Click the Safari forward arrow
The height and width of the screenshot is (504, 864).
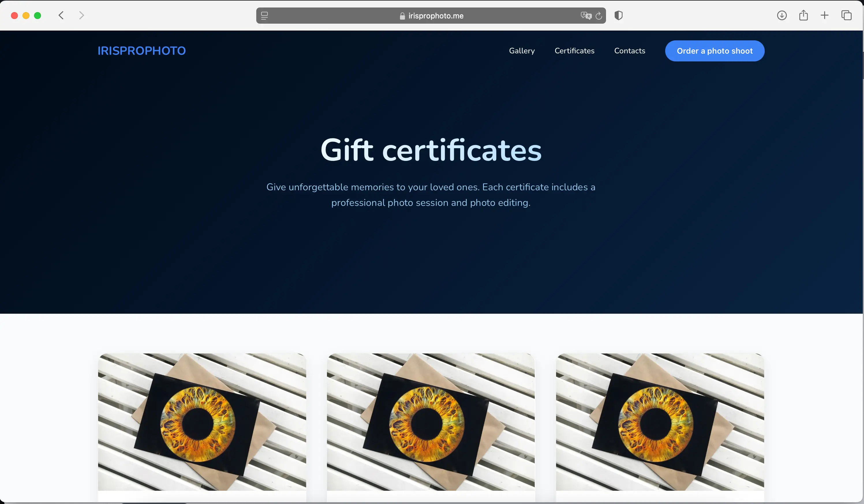(x=81, y=15)
